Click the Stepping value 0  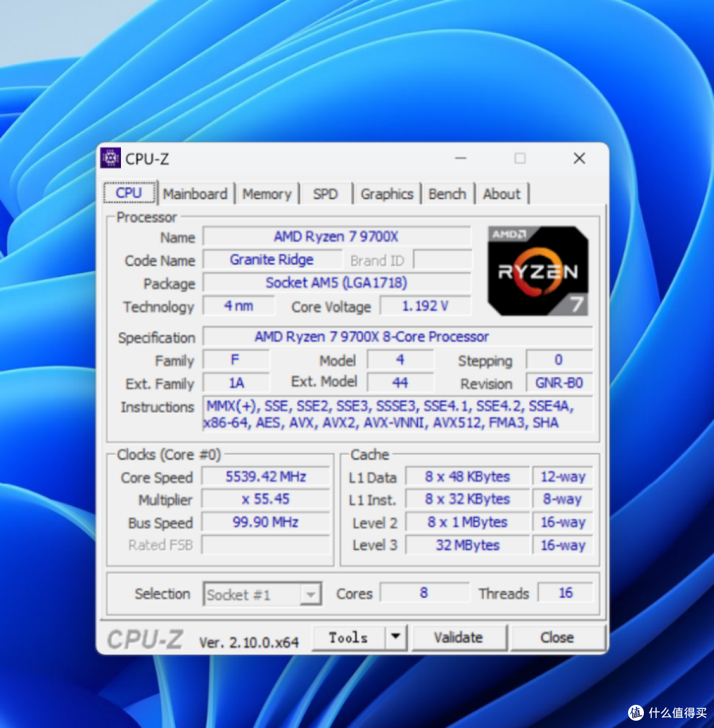click(x=559, y=360)
